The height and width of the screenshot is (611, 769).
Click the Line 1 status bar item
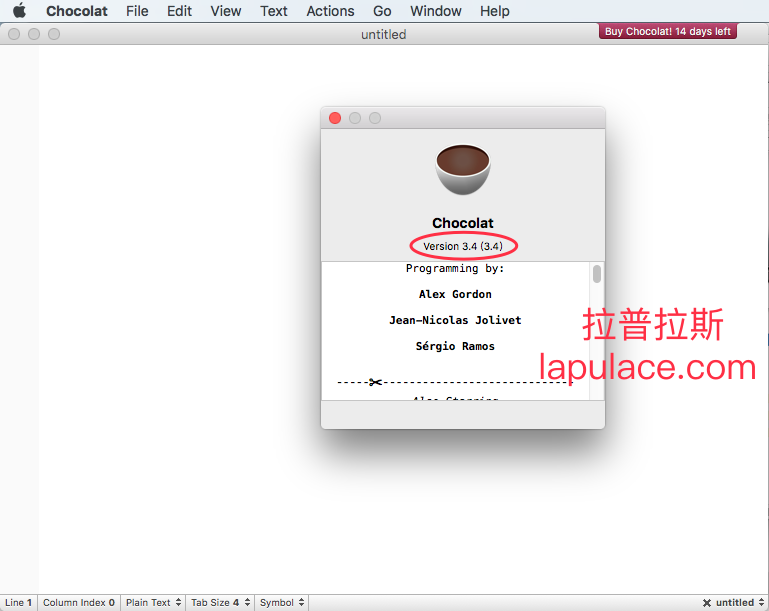pos(19,603)
